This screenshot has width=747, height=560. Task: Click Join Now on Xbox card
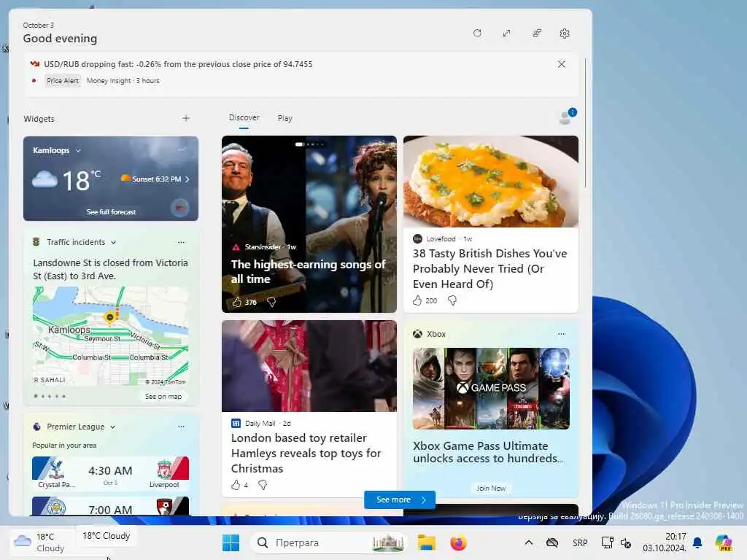tap(491, 488)
